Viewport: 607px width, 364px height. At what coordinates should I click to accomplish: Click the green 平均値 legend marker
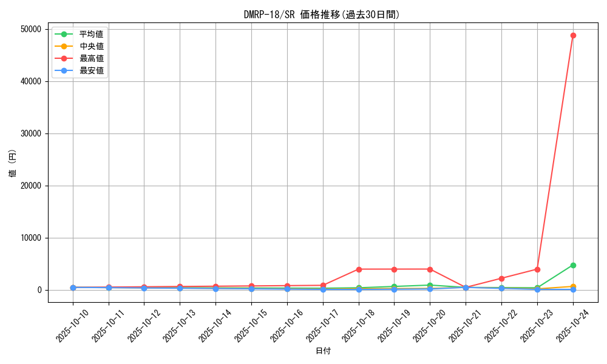coord(64,34)
